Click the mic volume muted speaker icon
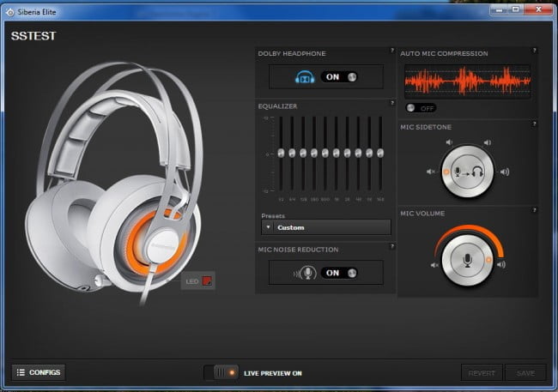This screenshot has width=558, height=392. (434, 265)
